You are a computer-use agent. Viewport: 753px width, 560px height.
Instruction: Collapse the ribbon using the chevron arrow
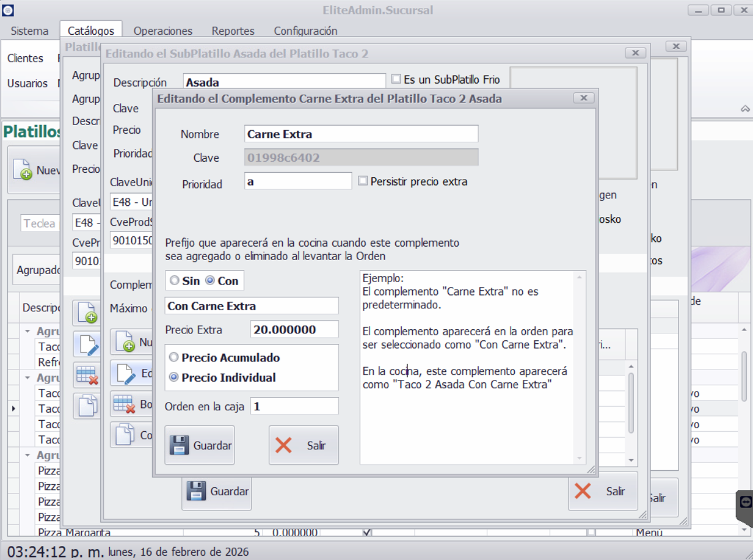(745, 109)
